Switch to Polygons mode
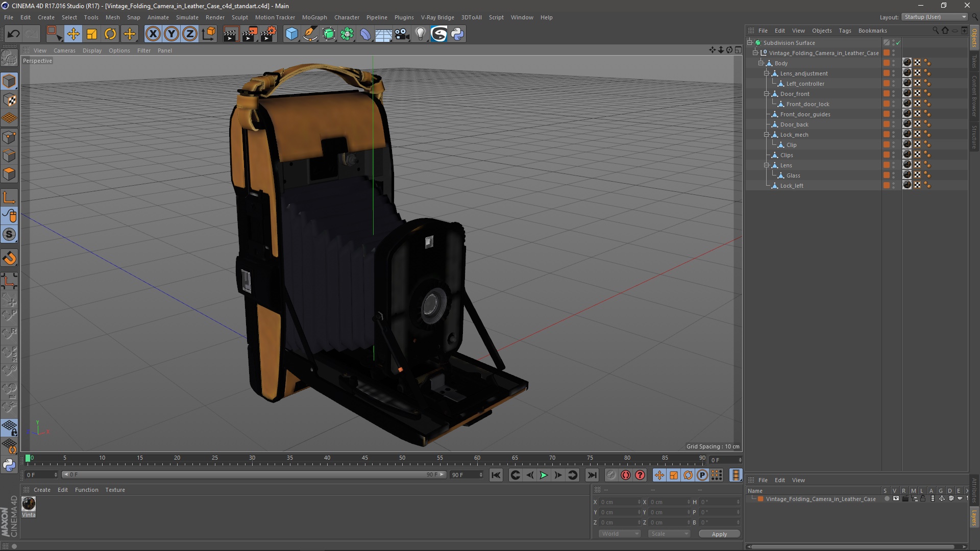 [x=9, y=174]
